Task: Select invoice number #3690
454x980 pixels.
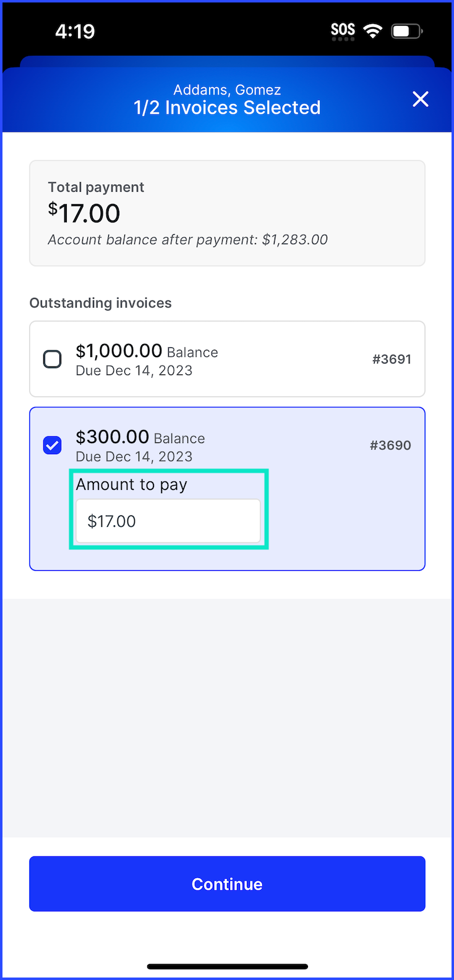Action: click(x=390, y=445)
